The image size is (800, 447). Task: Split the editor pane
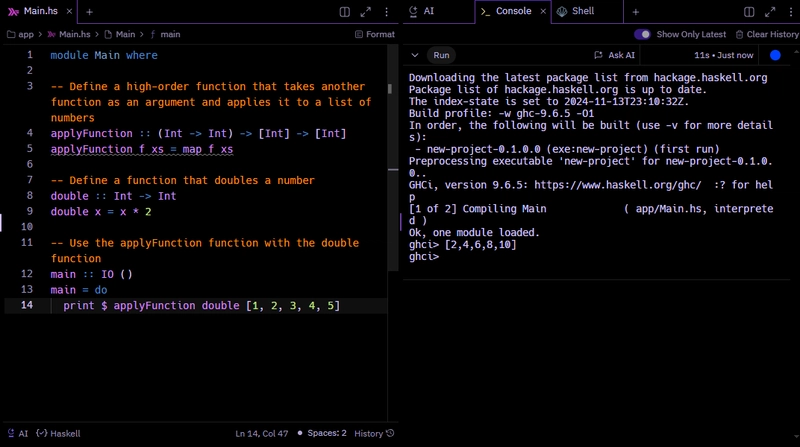click(x=344, y=12)
